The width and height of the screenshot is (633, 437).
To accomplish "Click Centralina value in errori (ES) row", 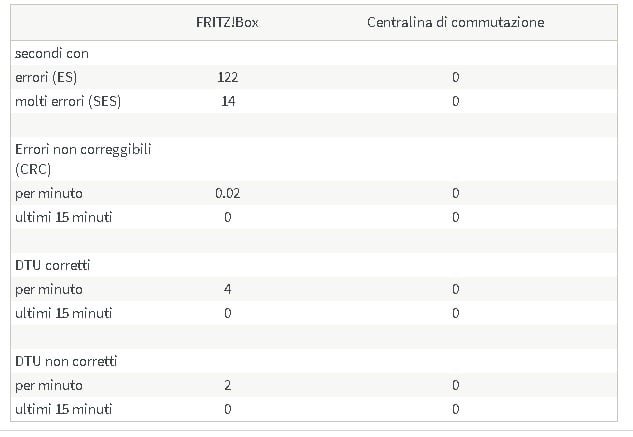I will coord(455,77).
